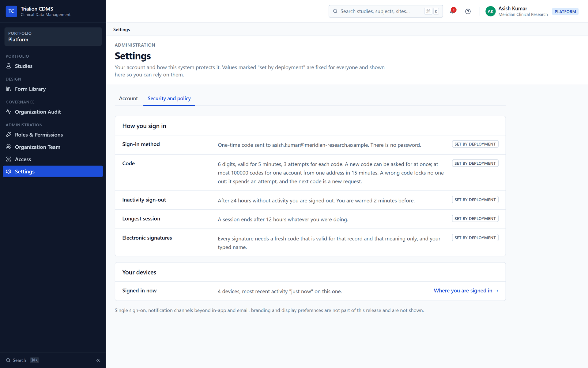Open the Portfolio Platform switcher
588x368 pixels.
(x=53, y=36)
